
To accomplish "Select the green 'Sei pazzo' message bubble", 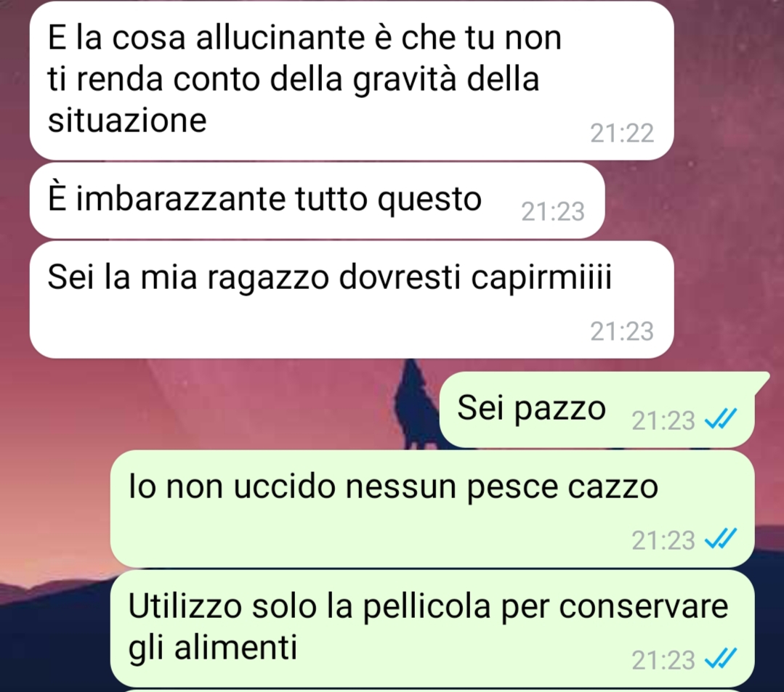I will 597,410.
